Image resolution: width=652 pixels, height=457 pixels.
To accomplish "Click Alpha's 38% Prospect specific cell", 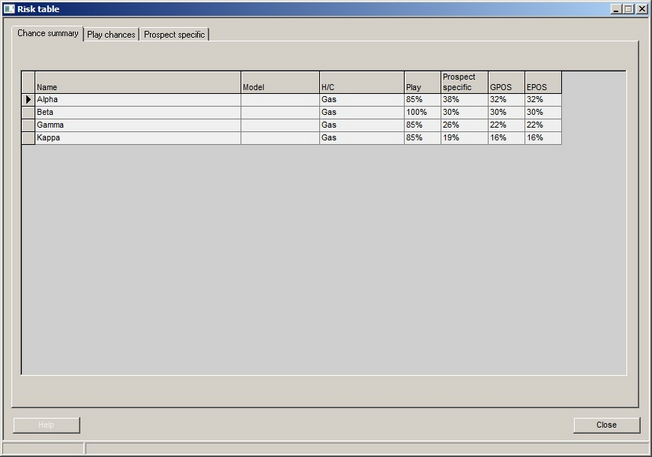I will (463, 100).
